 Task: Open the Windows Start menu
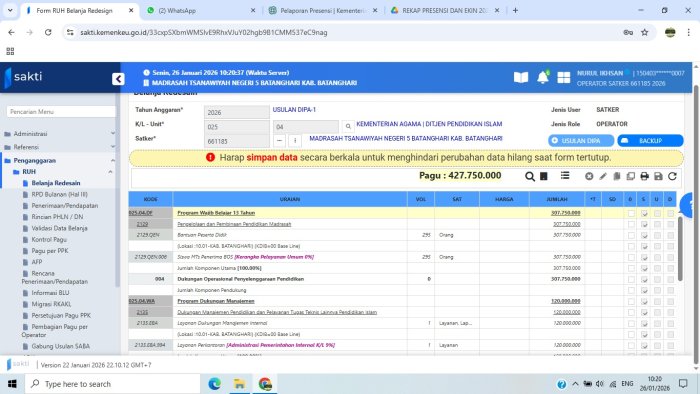tap(12, 384)
